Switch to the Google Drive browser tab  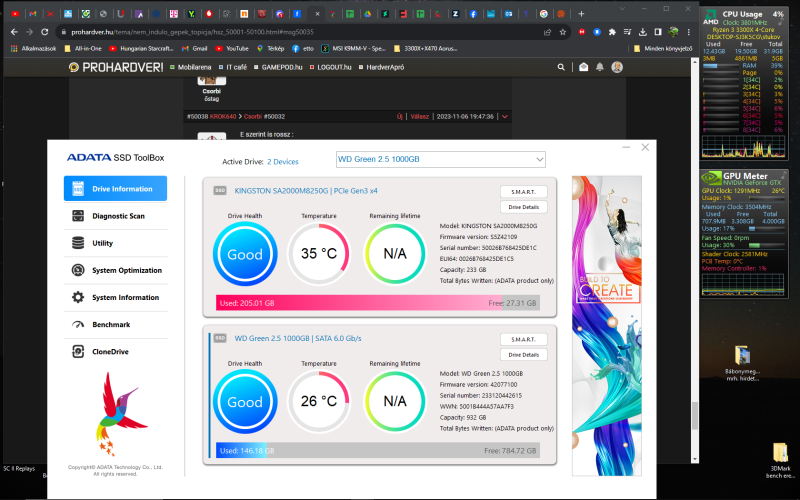(x=367, y=14)
